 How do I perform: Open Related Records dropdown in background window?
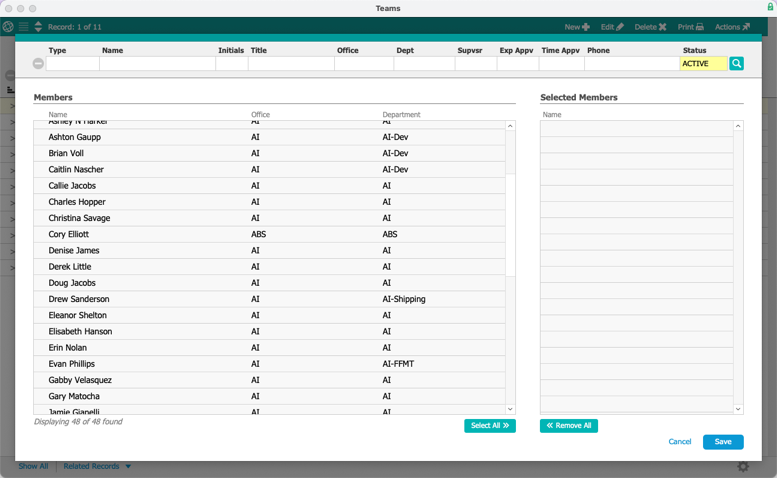[97, 466]
